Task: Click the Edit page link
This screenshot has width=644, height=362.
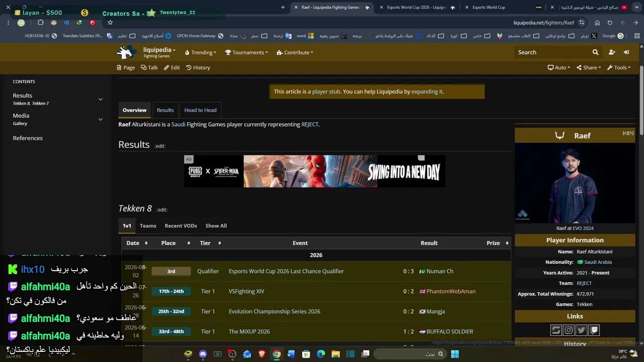Action: pyautogui.click(x=172, y=67)
